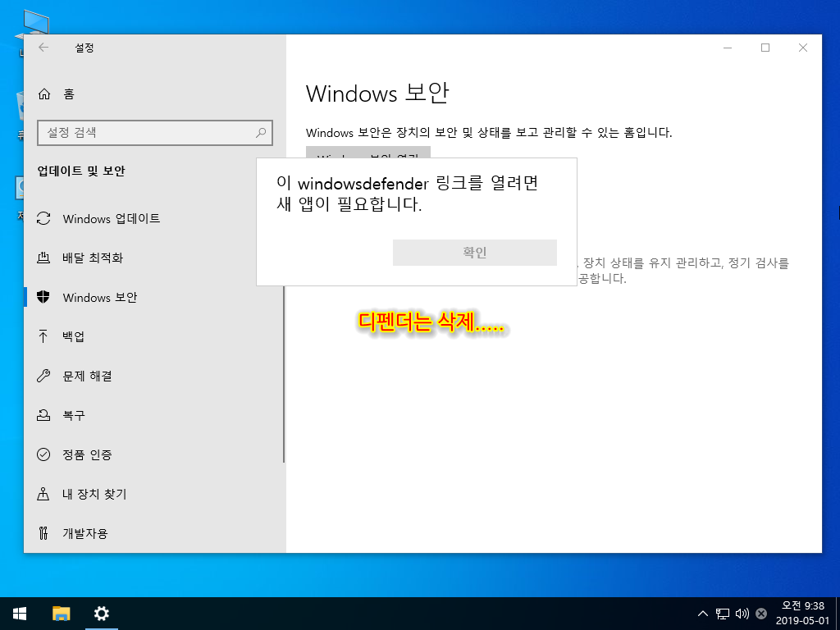Launch File Explorer from the taskbar
The image size is (840, 630).
(x=61, y=614)
